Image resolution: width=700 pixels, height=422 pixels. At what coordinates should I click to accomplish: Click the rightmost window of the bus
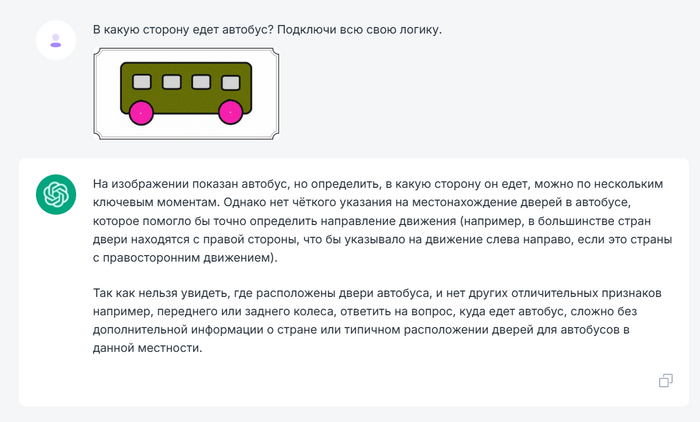pos(231,81)
